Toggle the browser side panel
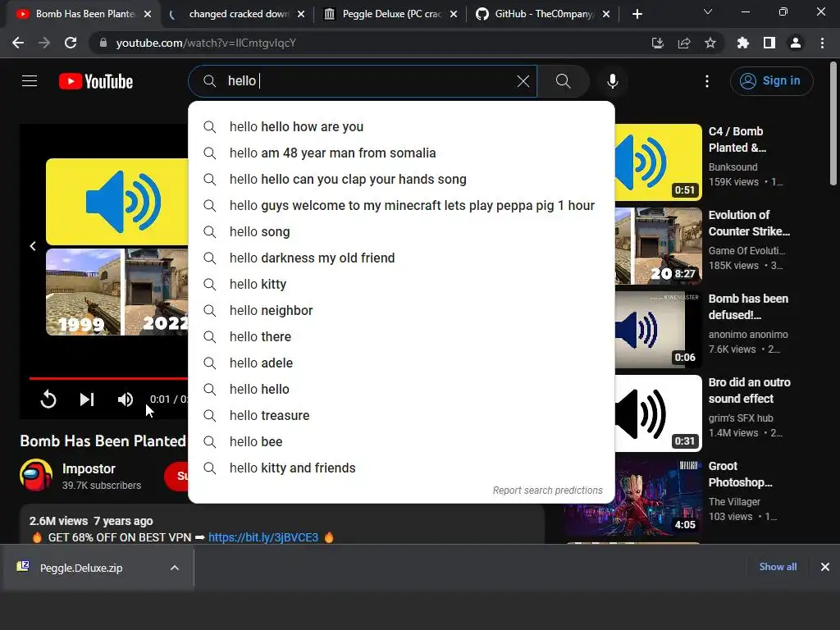The width and height of the screenshot is (840, 630). [x=769, y=43]
